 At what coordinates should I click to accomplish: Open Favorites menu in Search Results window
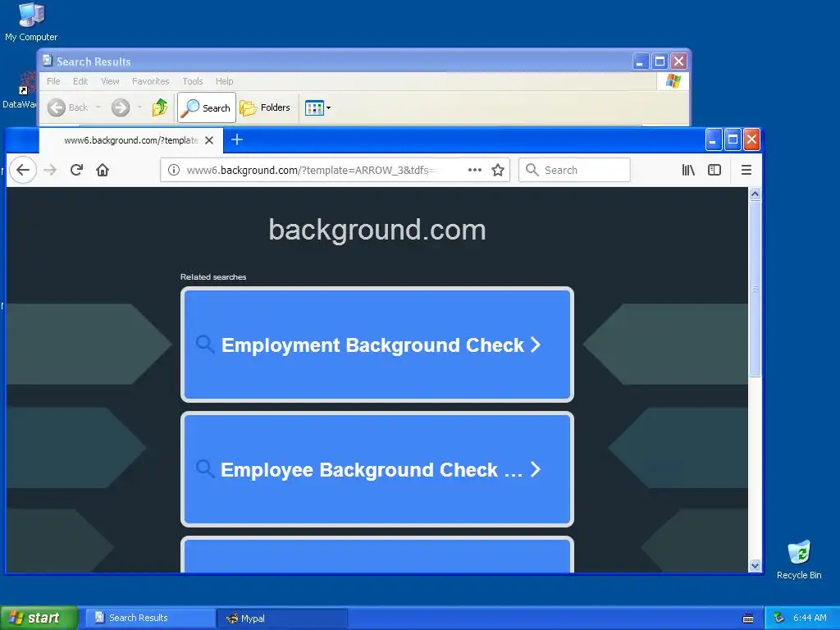coord(151,81)
